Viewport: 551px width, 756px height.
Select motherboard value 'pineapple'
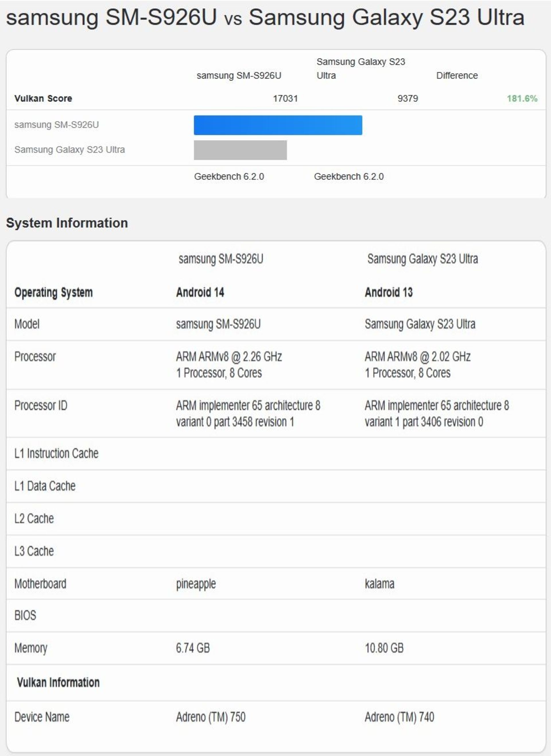point(196,585)
